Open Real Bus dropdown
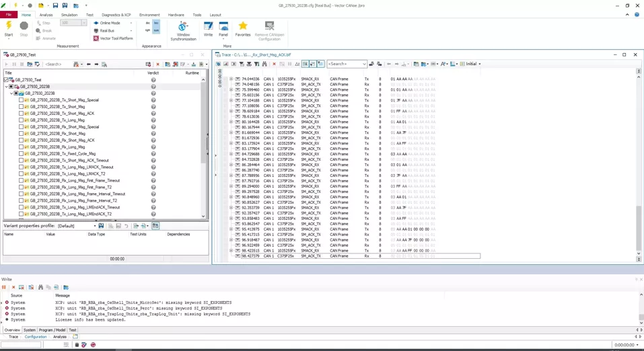644x351 pixels. point(131,31)
